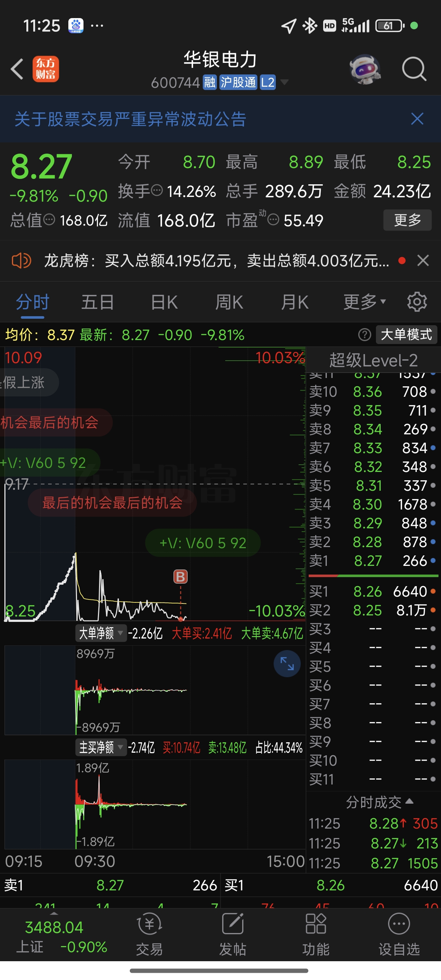Tap bottom 买1 8.26 6640 bar
Image resolution: width=441 pixels, height=980 pixels.
(331, 885)
